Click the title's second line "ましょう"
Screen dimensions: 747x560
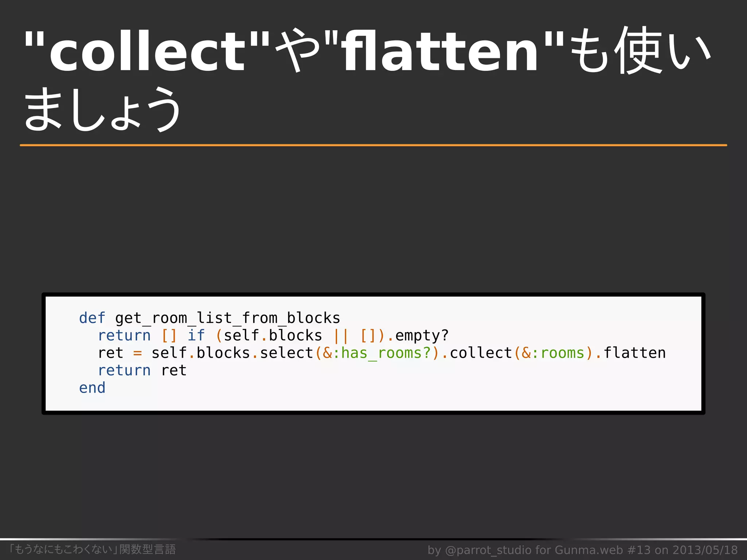tap(102, 109)
